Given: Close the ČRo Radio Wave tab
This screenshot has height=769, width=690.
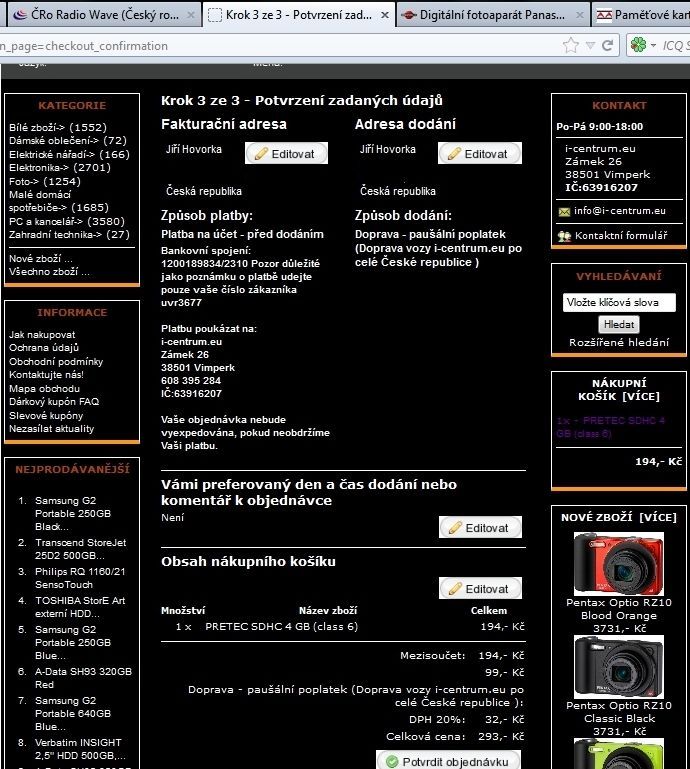Looking at the screenshot, I should pos(191,15).
